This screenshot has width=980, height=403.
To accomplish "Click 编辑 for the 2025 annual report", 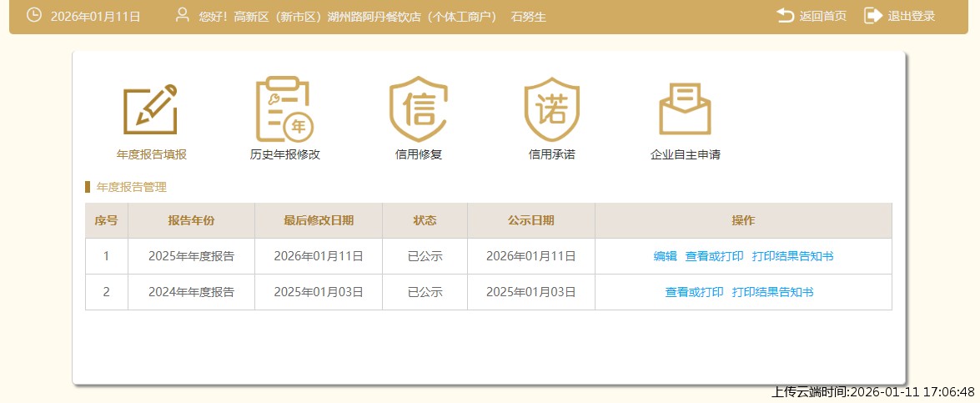I will (x=665, y=256).
